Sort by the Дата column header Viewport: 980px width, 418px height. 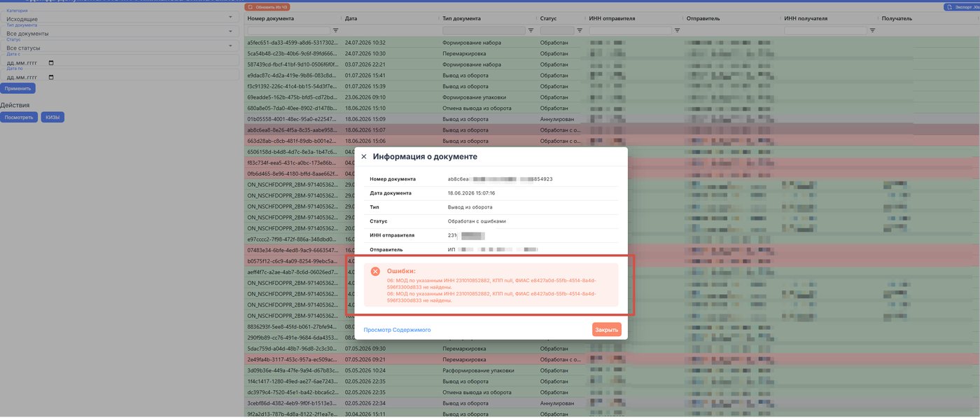pyautogui.click(x=351, y=18)
